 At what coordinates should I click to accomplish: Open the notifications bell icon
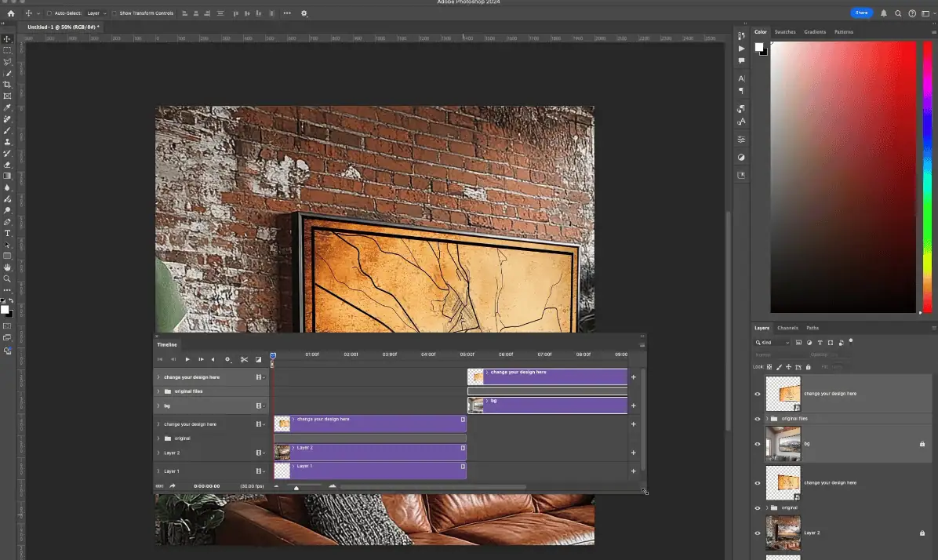884,13
